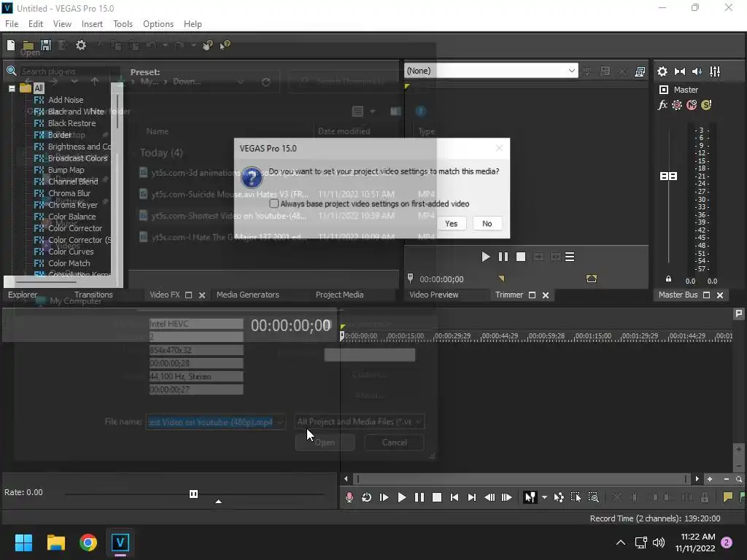747x560 pixels.
Task: Save the project with the floppy disk icon
Action: [x=46, y=45]
